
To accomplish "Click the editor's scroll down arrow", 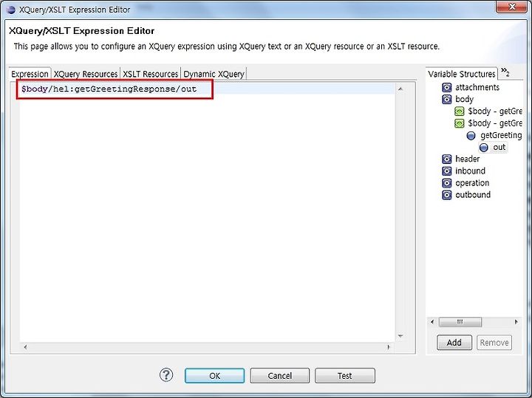I will (400, 336).
